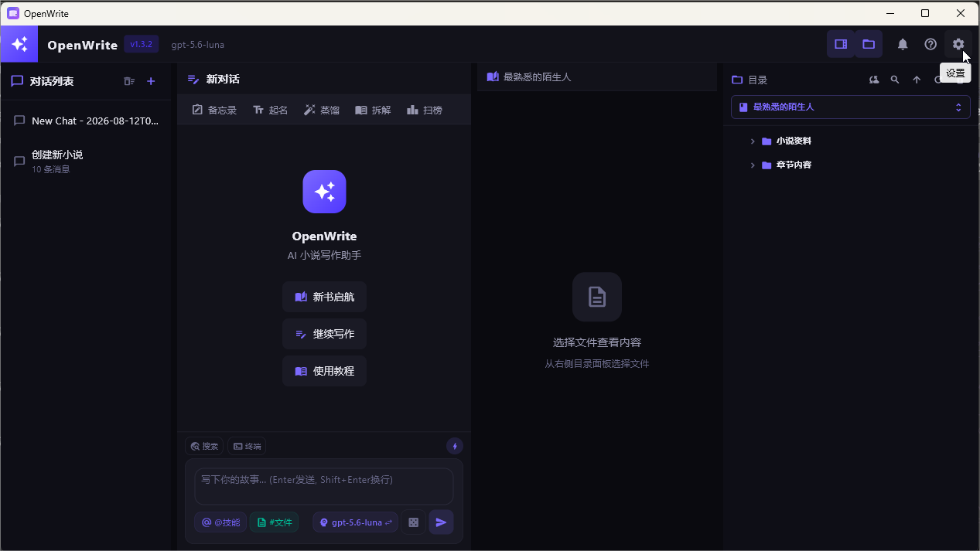The width and height of the screenshot is (980, 551).
Task: Toggle the side panel layout button
Action: click(x=841, y=44)
